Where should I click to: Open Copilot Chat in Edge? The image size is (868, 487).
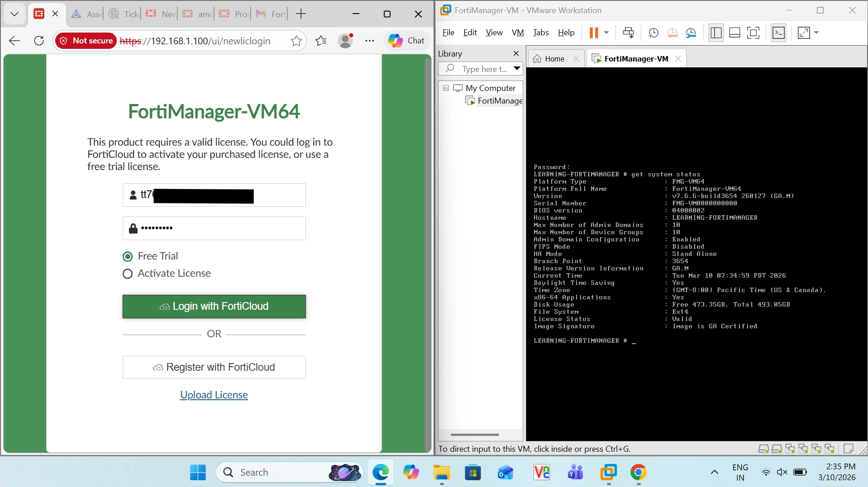click(406, 41)
